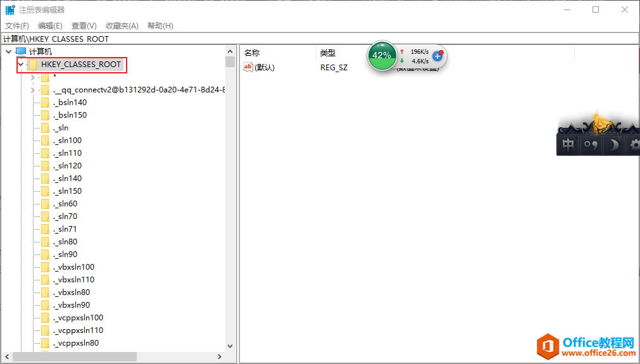
Task: Click the ._sln60 folder icon
Action: coord(46,204)
